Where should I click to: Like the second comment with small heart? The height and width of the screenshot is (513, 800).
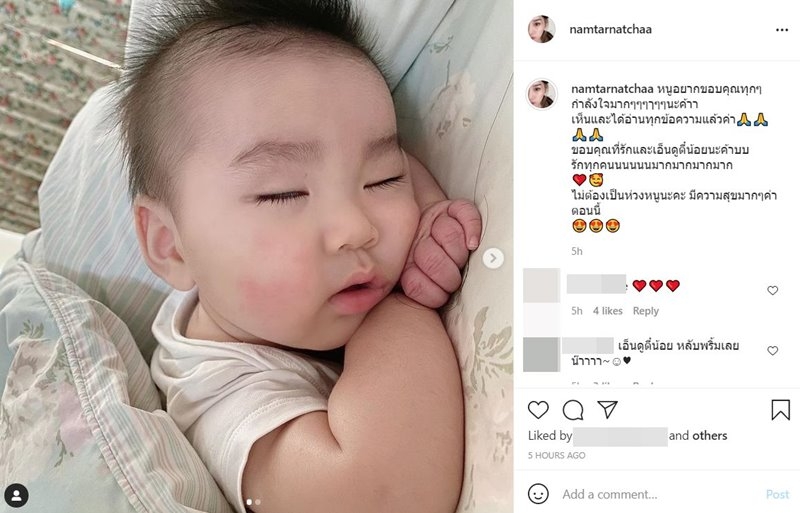tap(772, 351)
